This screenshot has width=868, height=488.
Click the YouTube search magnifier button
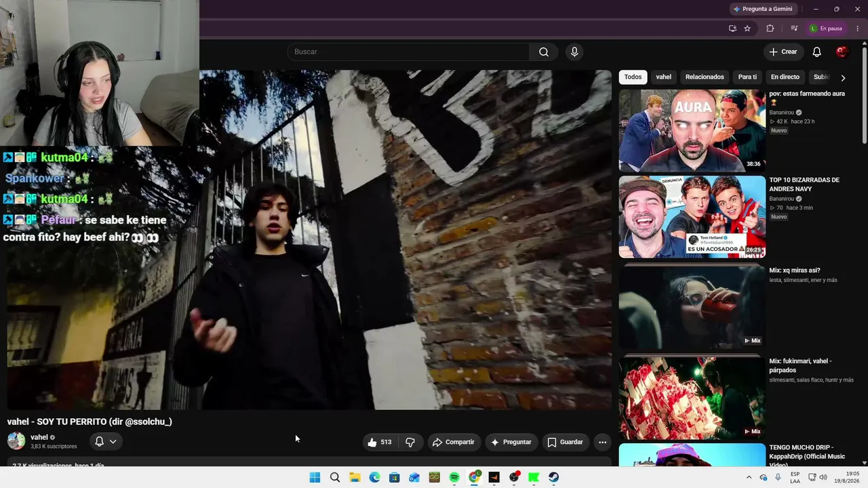(543, 52)
